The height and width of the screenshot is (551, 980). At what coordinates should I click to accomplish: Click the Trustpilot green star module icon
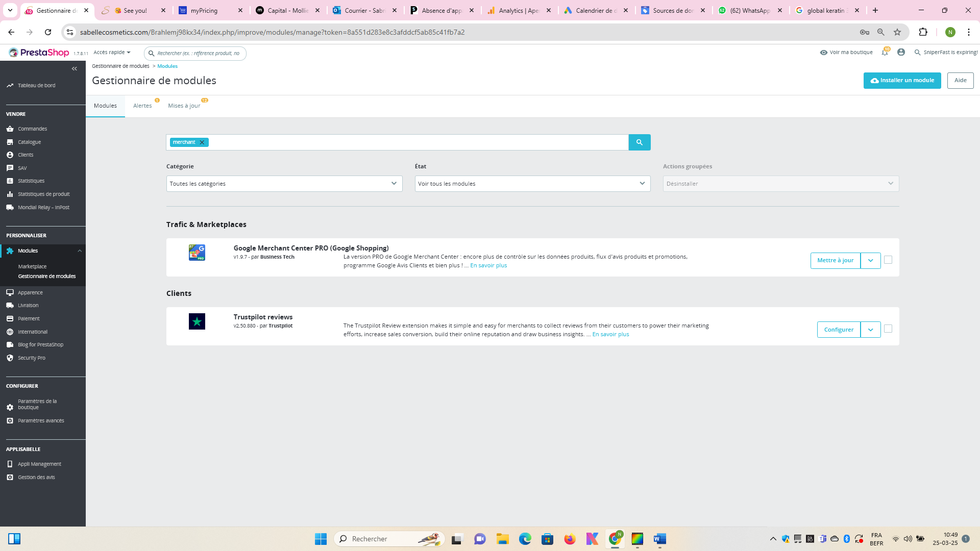[x=197, y=321]
